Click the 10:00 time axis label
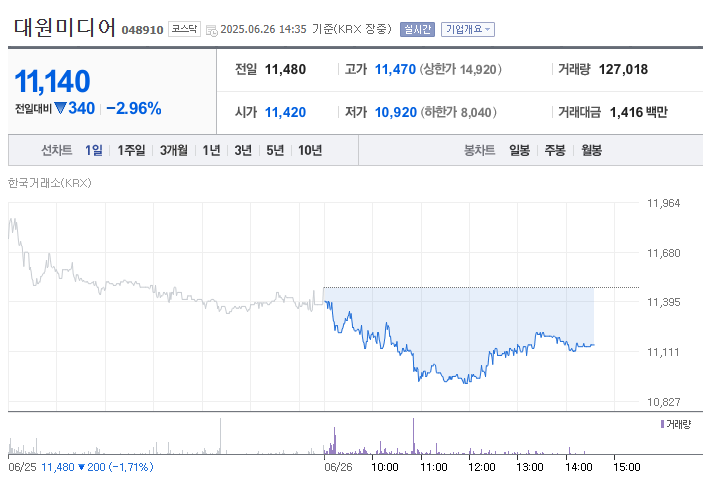This screenshot has width=703, height=480. pyautogui.click(x=385, y=467)
